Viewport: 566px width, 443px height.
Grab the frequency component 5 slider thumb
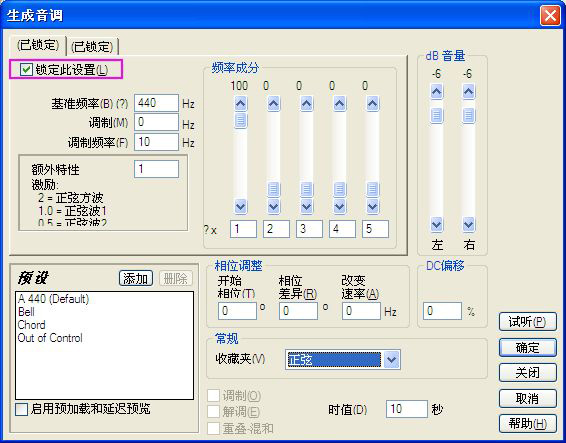point(373,189)
